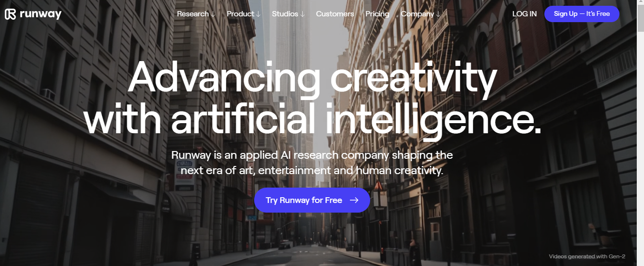
Task: Expand the arrow next to Product
Action: pos(258,14)
